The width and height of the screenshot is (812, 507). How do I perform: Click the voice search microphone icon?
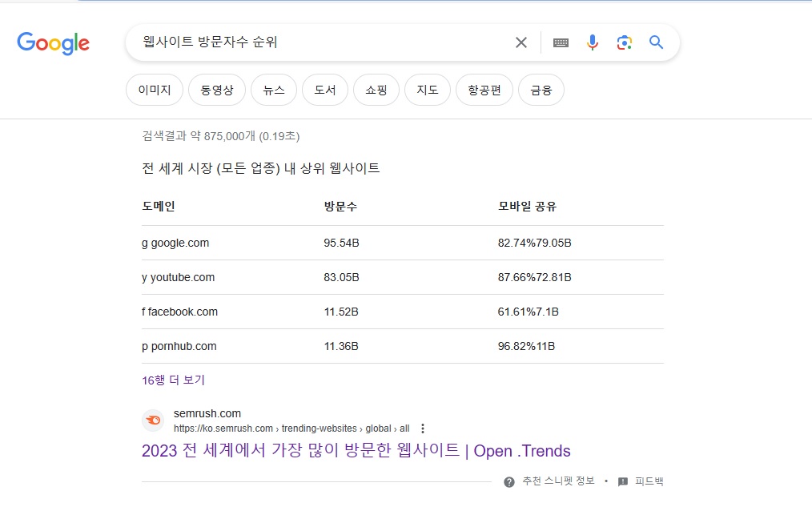tap(593, 42)
